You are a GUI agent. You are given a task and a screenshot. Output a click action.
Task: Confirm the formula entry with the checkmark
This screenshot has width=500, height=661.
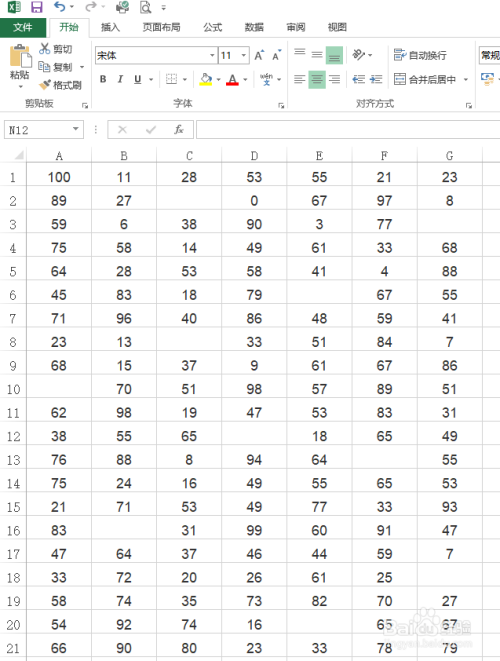point(151,130)
